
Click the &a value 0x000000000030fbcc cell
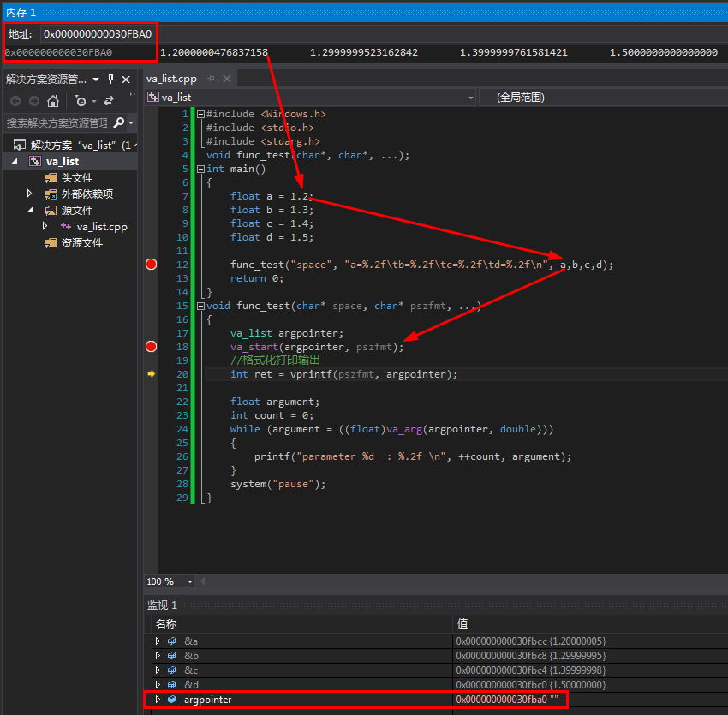click(531, 641)
